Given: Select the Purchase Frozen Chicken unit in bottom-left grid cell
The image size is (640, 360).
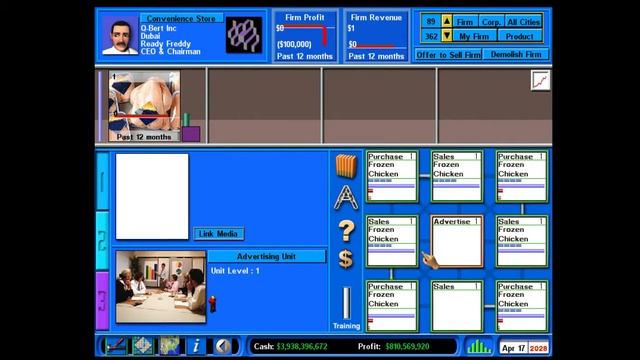Looking at the screenshot, I should (392, 306).
